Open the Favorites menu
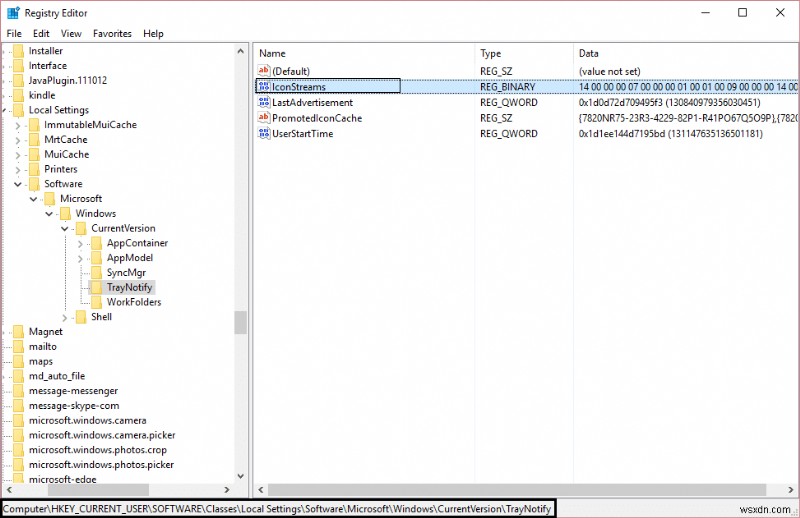The height and width of the screenshot is (518, 800). 112,34
